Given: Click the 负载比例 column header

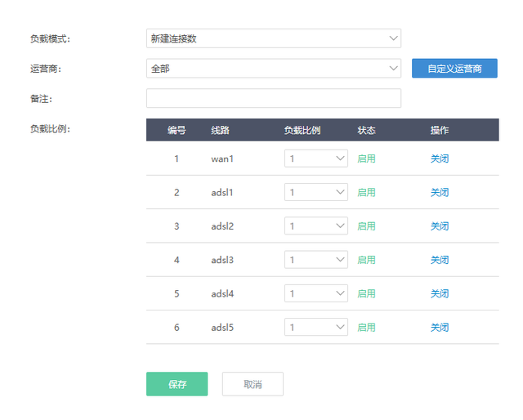Looking at the screenshot, I should coord(302,130).
